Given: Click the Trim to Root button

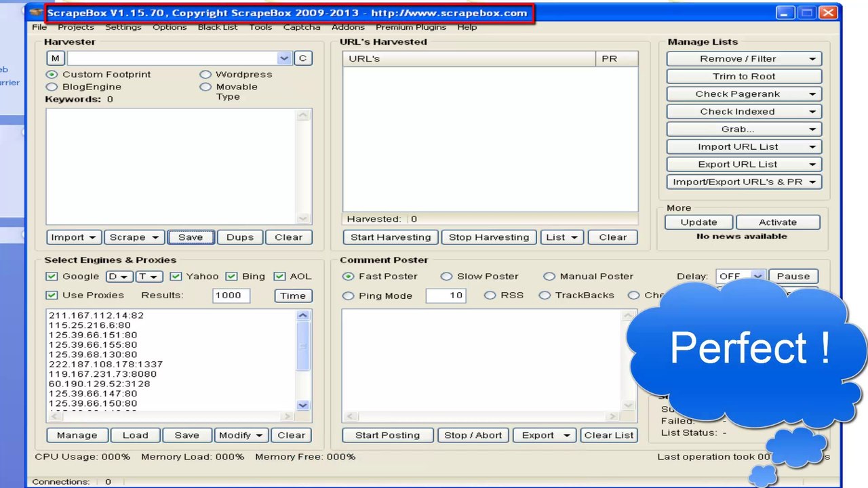Looking at the screenshot, I should 744,77.
